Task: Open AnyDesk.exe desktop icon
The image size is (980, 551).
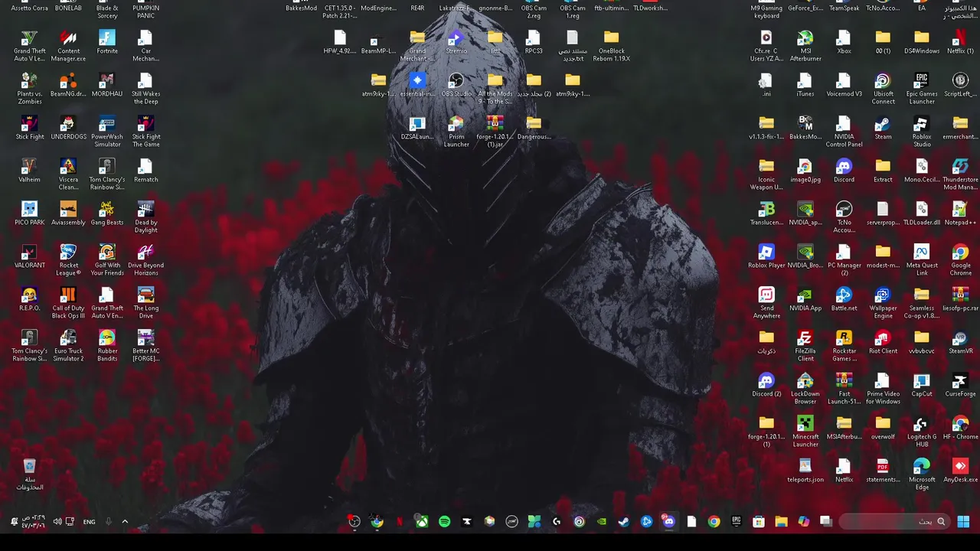Action: click(x=961, y=471)
